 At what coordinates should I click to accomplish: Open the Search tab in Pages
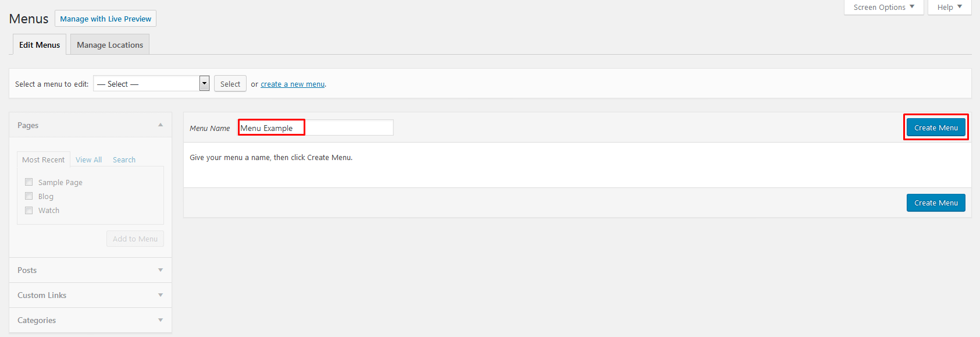tap(124, 159)
